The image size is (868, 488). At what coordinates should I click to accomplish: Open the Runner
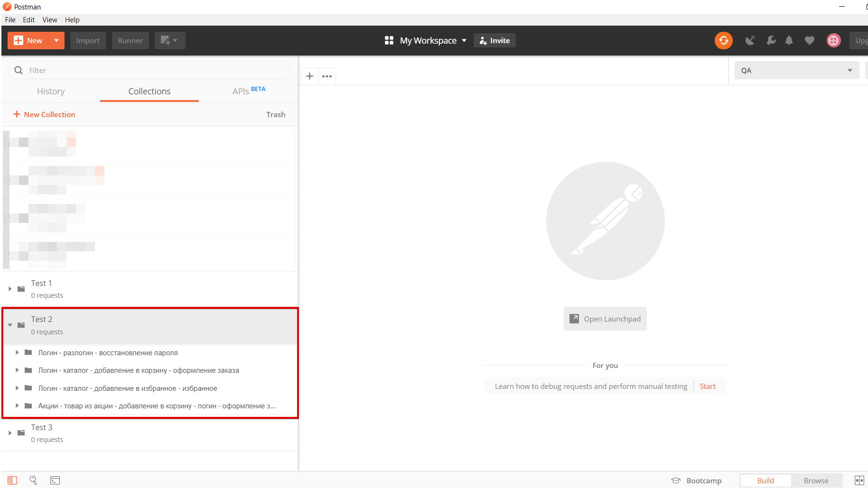pos(130,41)
